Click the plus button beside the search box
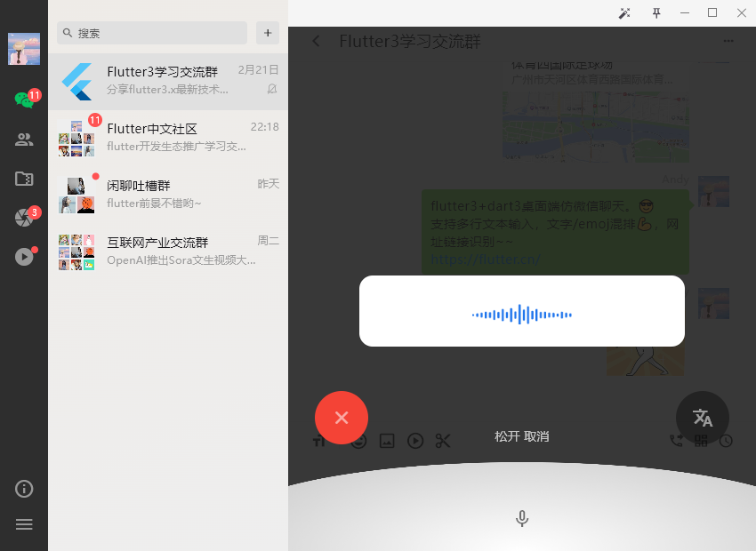This screenshot has height=551, width=756. (268, 33)
